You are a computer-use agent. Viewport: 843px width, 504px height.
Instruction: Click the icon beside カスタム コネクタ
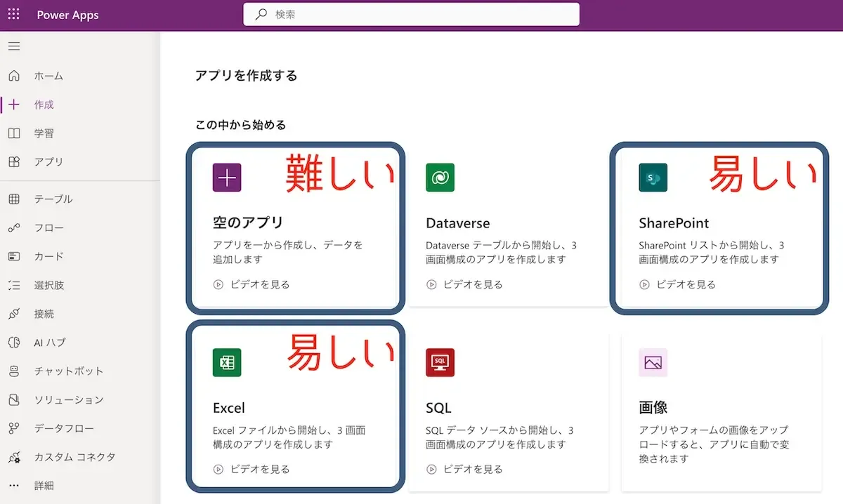point(14,458)
